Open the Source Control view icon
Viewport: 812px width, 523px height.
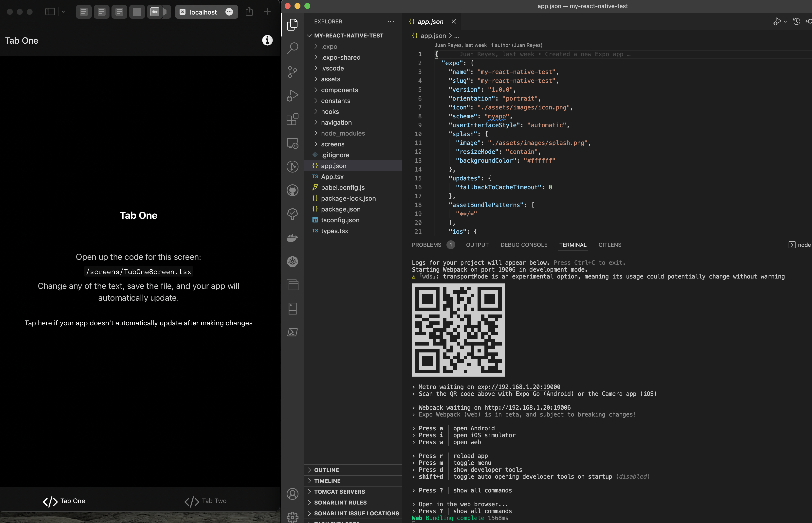coord(292,72)
